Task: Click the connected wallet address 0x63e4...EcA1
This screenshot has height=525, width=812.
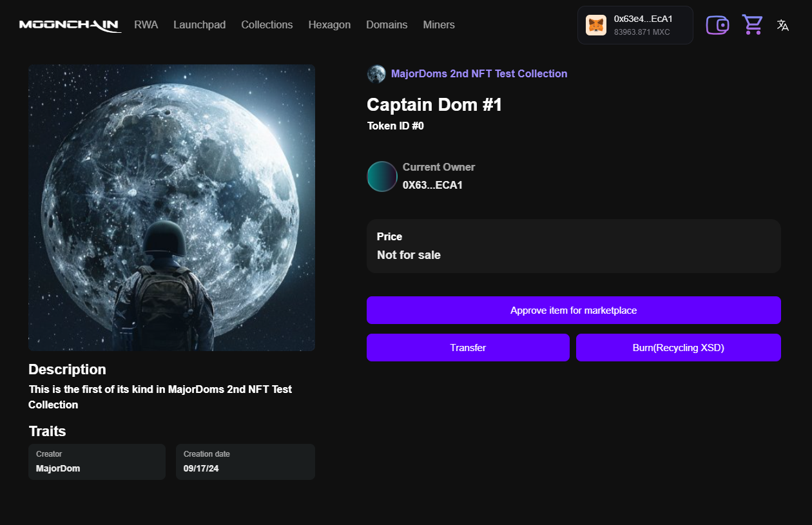Action: 643,19
